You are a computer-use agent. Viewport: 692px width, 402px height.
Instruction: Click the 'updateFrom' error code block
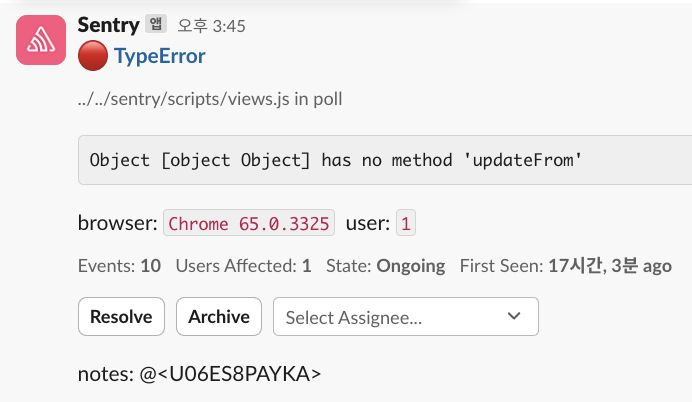(385, 160)
